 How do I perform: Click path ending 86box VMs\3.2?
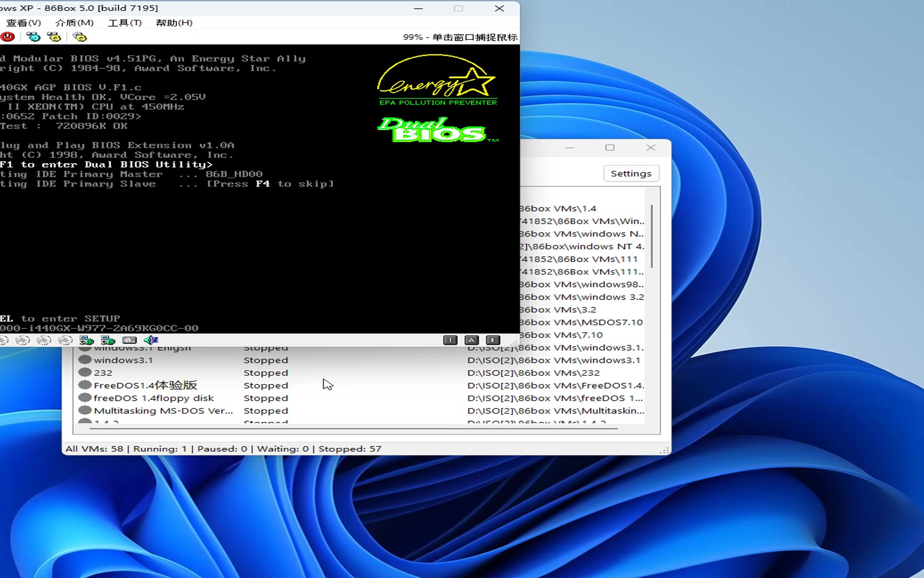click(x=558, y=309)
